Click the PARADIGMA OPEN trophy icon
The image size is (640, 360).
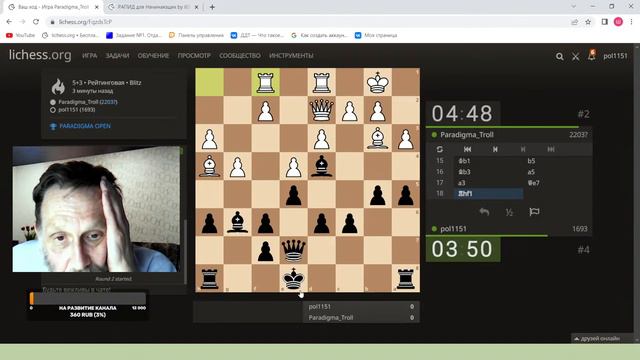click(x=53, y=127)
